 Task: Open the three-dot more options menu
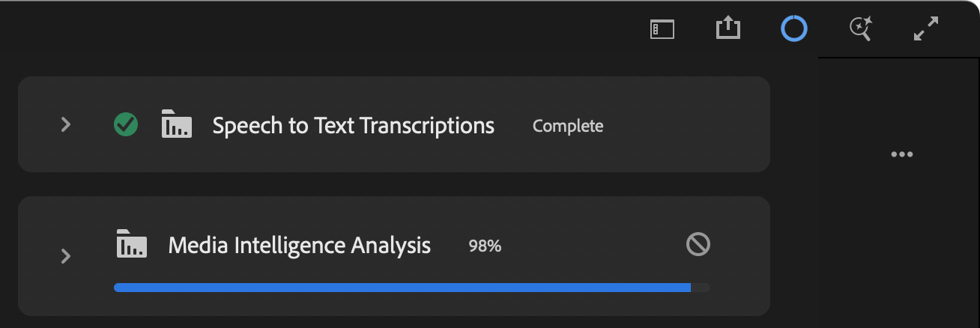(x=901, y=155)
